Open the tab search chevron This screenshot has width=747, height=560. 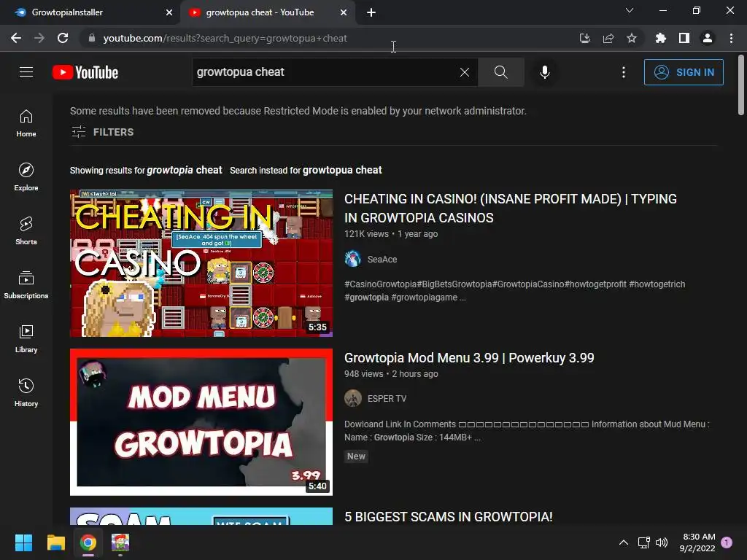(630, 10)
